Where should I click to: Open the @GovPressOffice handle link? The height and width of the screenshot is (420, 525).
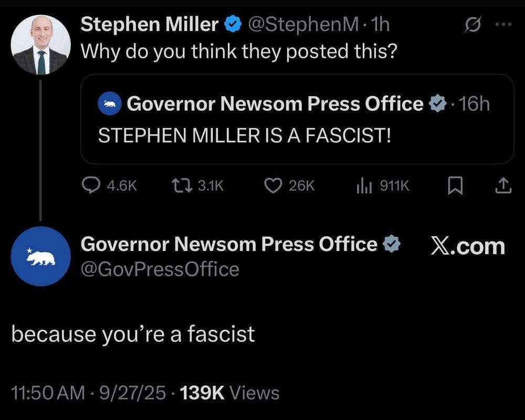tap(160, 269)
